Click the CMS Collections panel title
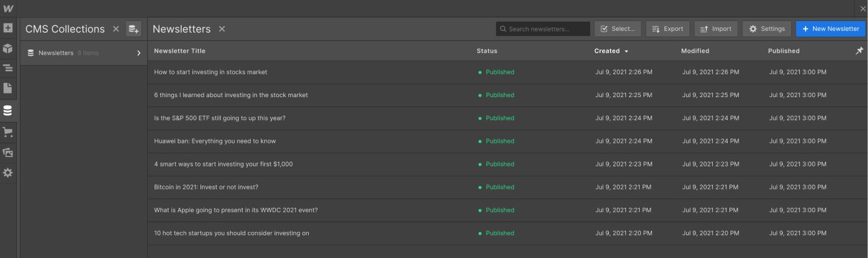Screen dimensions: 868x258 [x=65, y=29]
